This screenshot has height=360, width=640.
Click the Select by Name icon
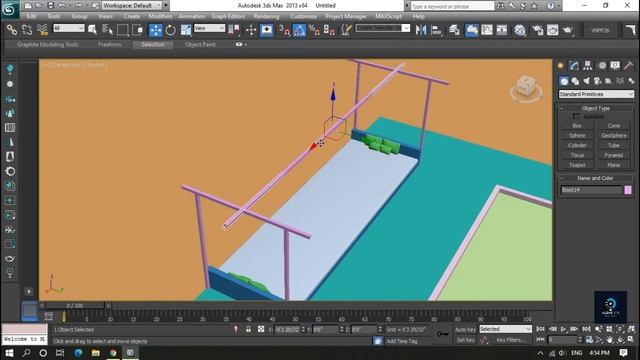[x=107, y=30]
